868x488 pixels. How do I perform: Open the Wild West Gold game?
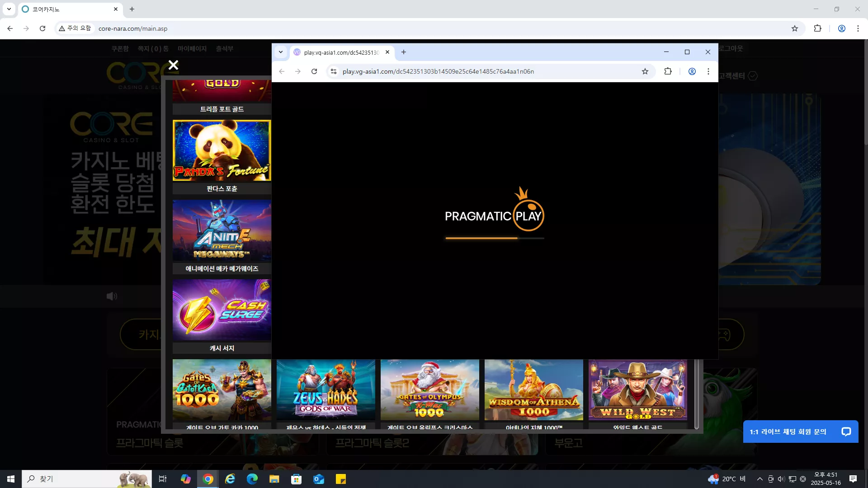[x=638, y=390]
